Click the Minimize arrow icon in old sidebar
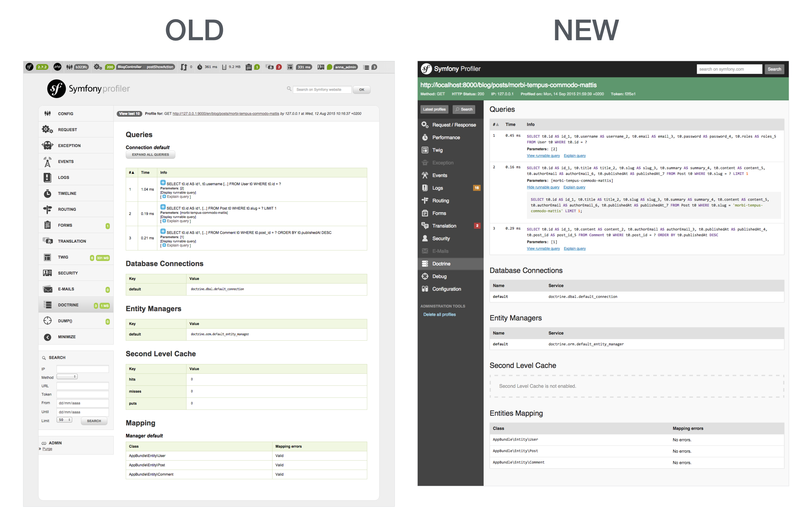Viewport: 812px width, 527px height. tap(48, 337)
